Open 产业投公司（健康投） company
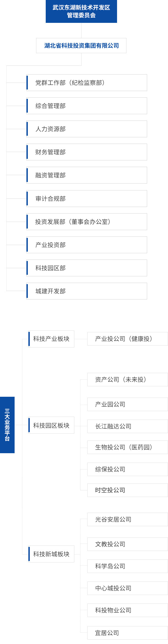This screenshot has width=168, height=644. [x=127, y=339]
